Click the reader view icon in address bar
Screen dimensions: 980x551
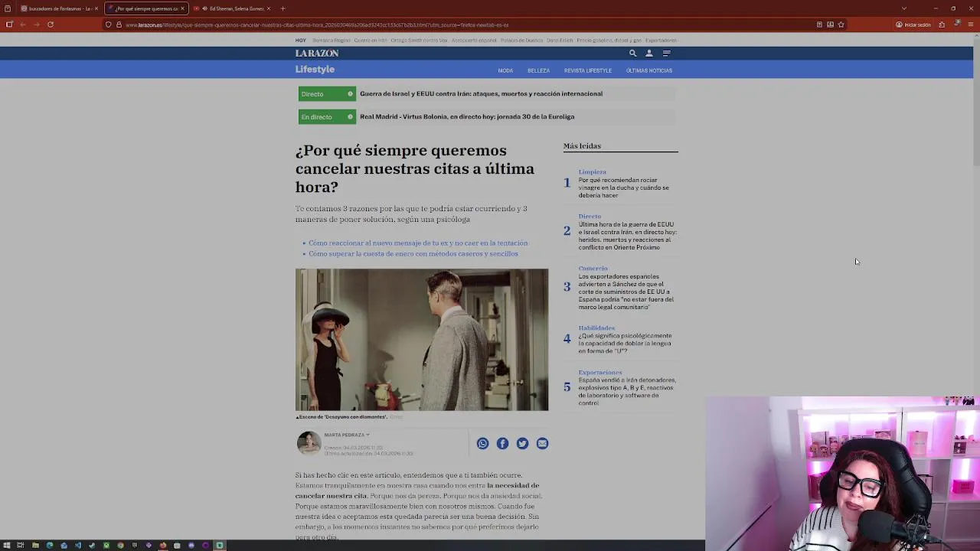(x=819, y=24)
